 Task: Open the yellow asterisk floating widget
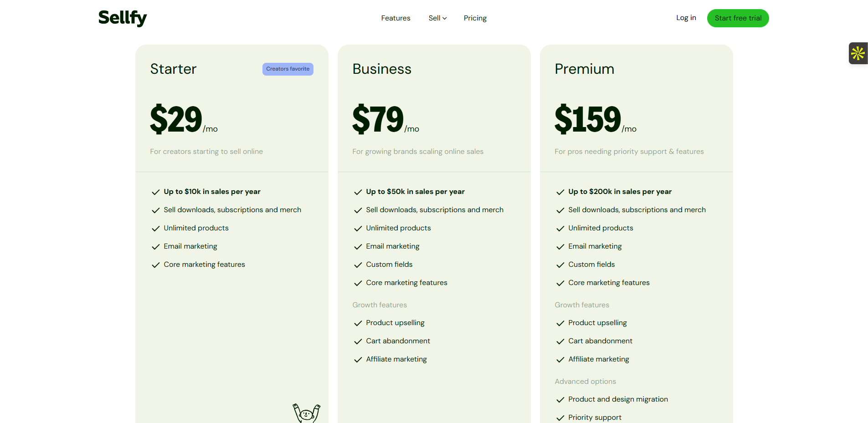coord(858,53)
